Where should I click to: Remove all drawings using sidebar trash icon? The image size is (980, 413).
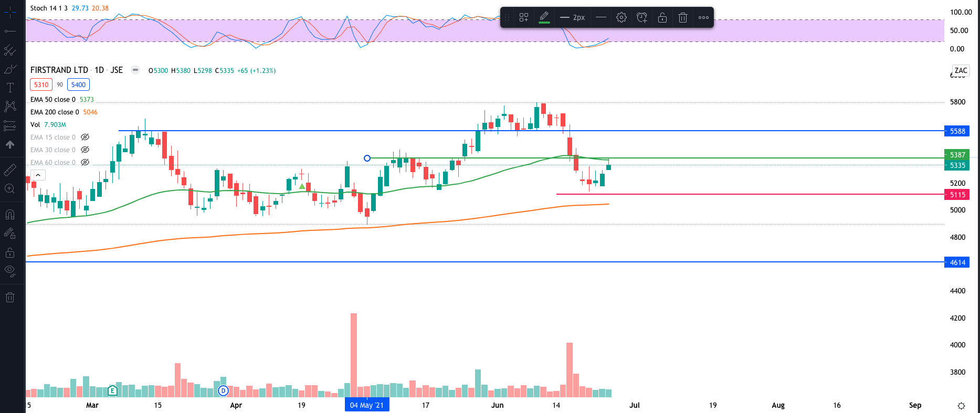point(10,298)
